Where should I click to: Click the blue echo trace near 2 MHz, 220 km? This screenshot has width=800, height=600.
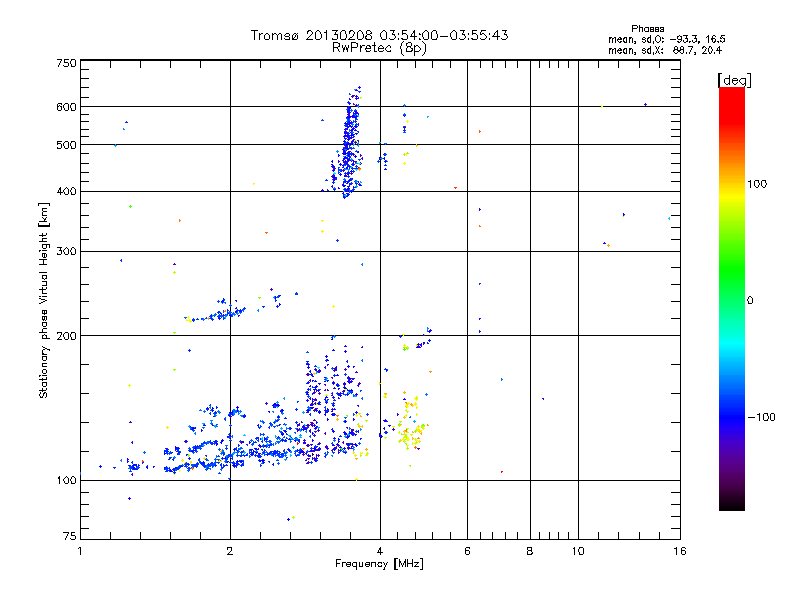(x=217, y=312)
